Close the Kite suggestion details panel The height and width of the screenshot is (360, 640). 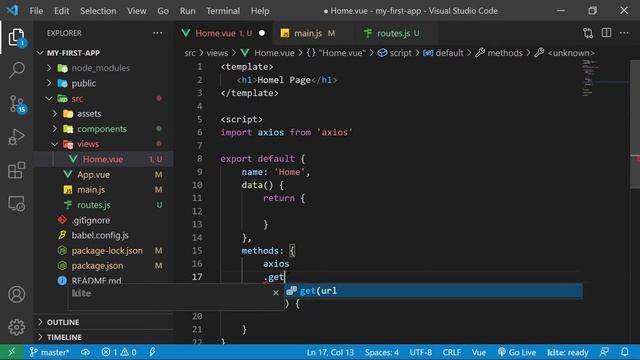tap(276, 292)
